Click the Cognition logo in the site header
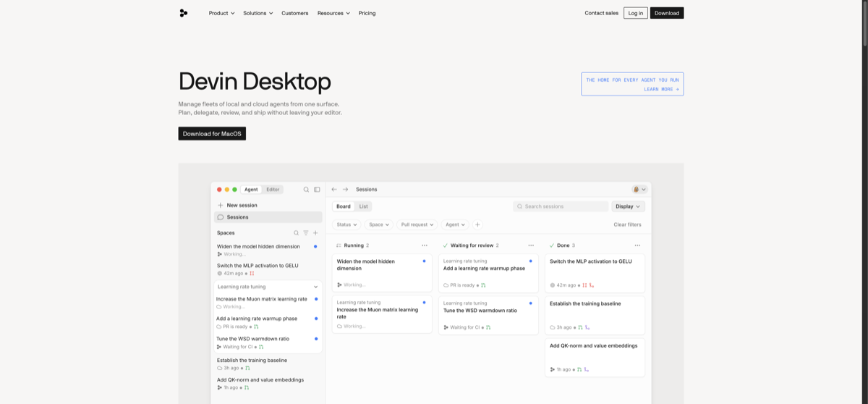The width and height of the screenshot is (868, 404). pos(184,13)
